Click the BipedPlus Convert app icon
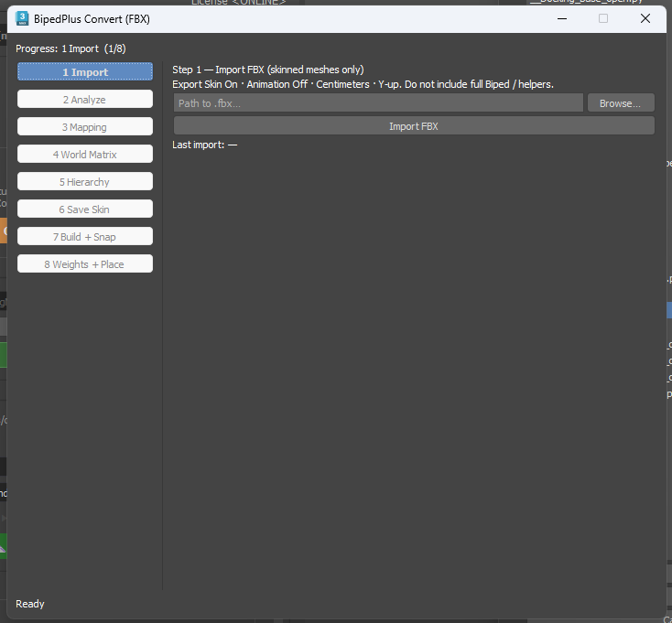The image size is (672, 623). [22, 18]
